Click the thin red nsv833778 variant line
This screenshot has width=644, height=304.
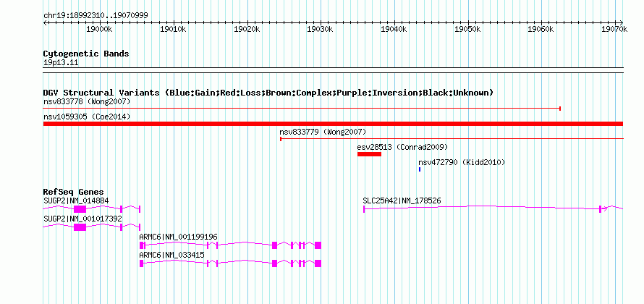pos(302,109)
